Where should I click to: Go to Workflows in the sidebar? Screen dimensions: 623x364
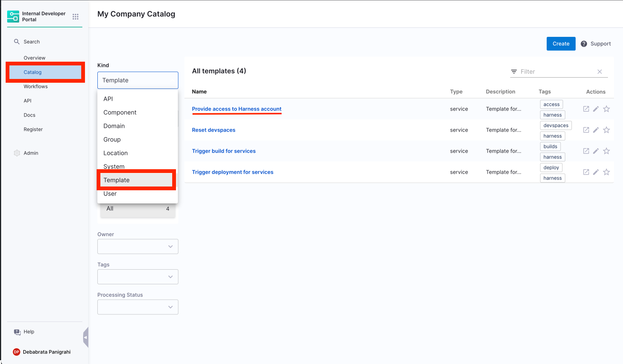pos(36,86)
